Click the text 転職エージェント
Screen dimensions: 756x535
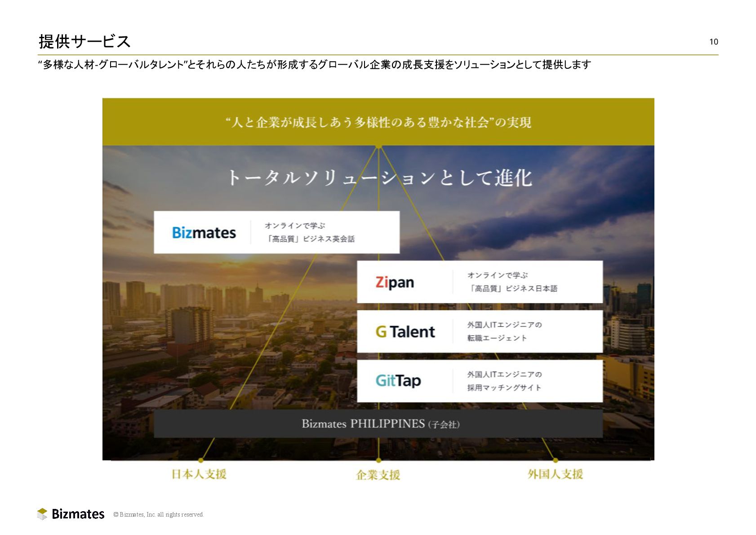tap(497, 338)
